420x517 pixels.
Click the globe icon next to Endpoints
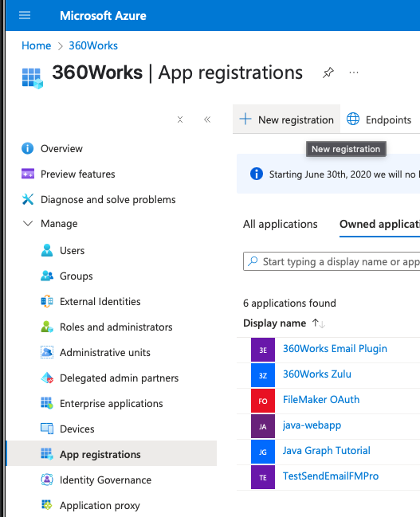click(353, 119)
